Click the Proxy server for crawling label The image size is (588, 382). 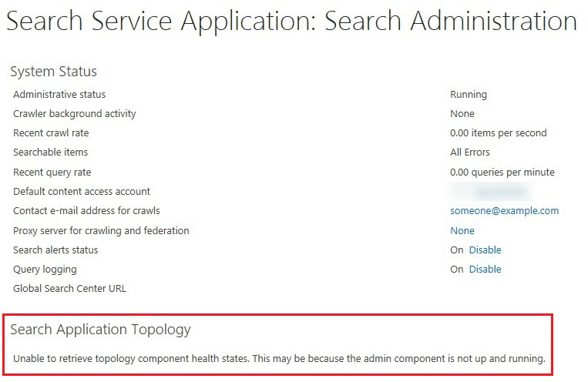[101, 230]
